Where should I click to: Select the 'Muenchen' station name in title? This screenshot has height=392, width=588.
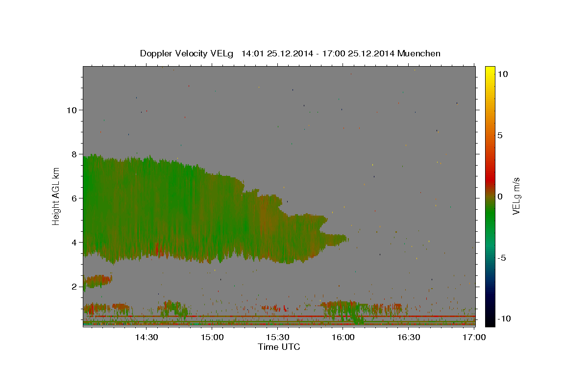(419, 53)
